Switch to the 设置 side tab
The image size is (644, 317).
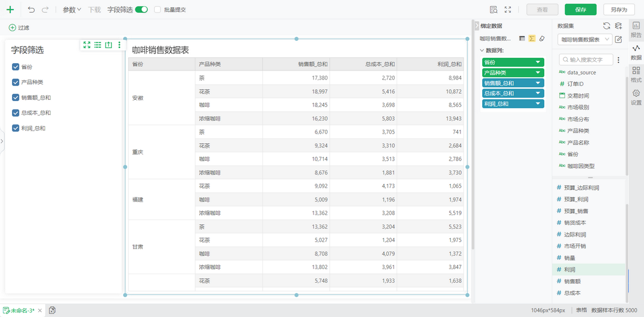[636, 97]
